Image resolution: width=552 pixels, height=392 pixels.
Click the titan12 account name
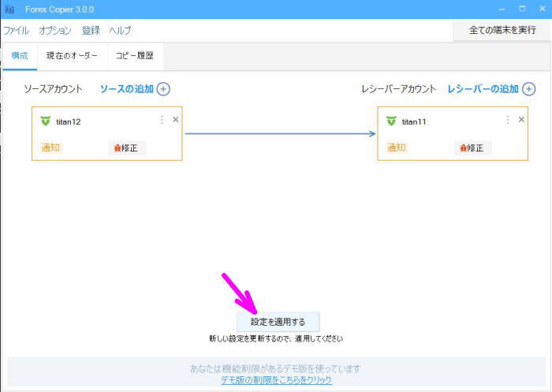tap(69, 122)
